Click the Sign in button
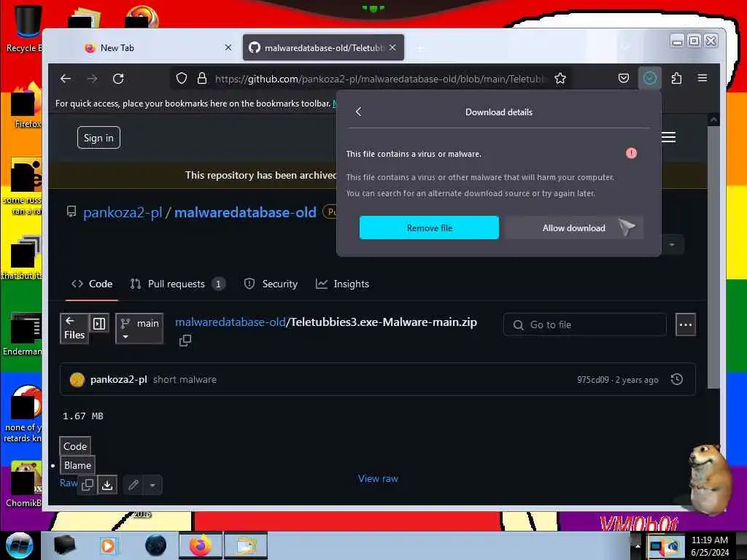This screenshot has width=747, height=560. 98,138
